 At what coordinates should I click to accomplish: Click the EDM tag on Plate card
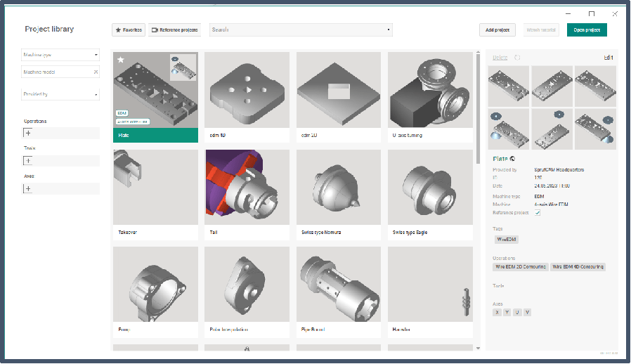[122, 113]
